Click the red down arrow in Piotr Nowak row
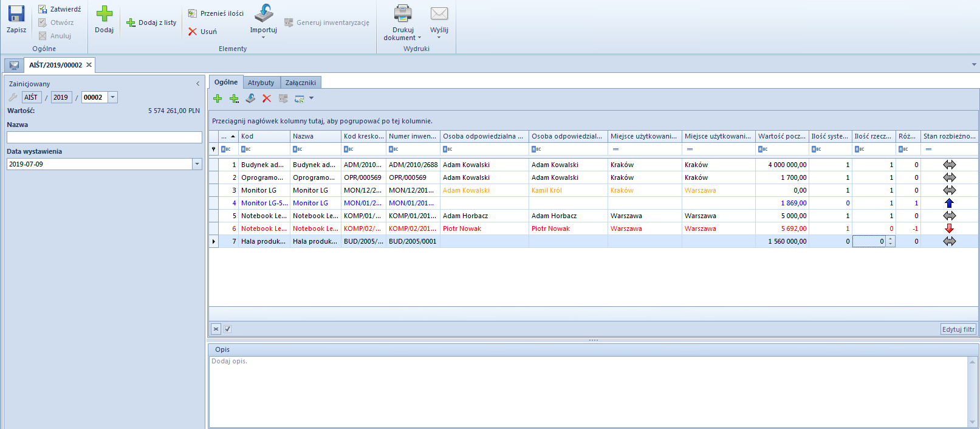980x429 pixels. pyautogui.click(x=949, y=228)
